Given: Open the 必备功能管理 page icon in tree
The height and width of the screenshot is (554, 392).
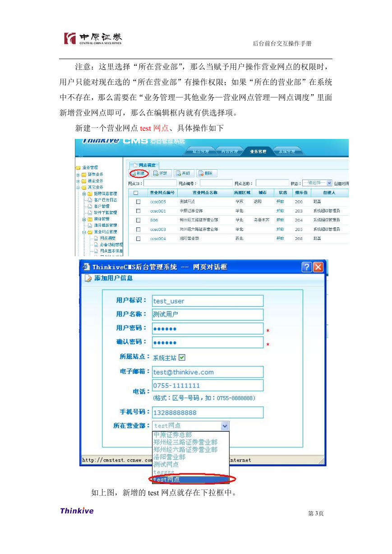Looking at the screenshot, I should pyautogui.click(x=97, y=244).
